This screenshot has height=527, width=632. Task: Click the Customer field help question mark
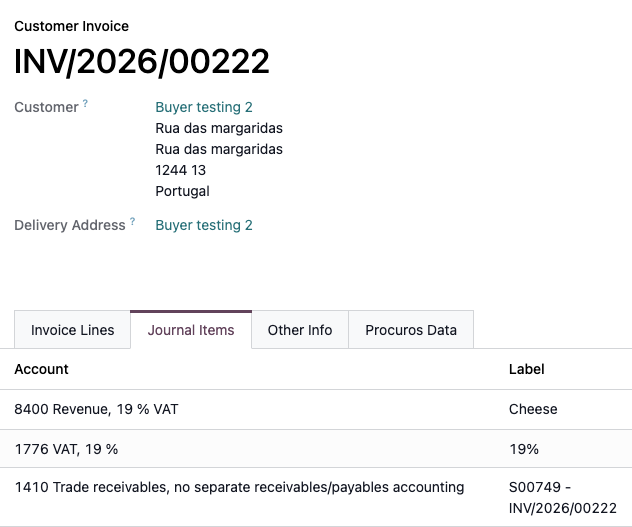point(85,103)
